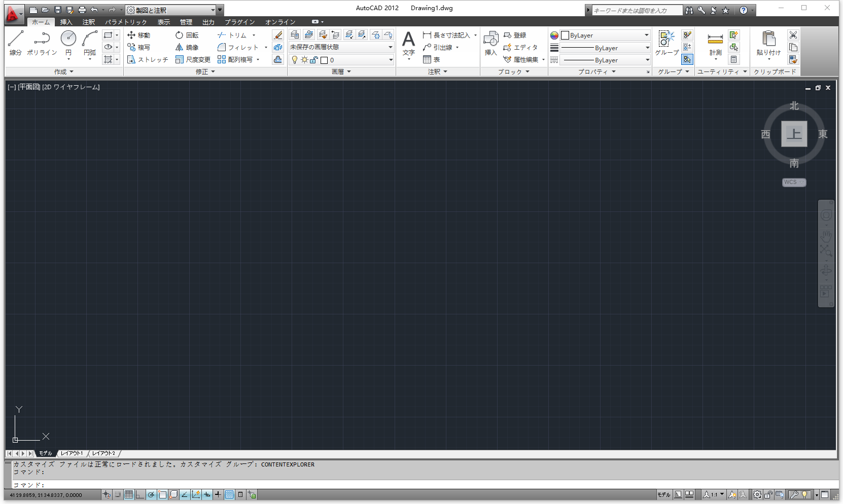Toggle snap mode in the status bar

(118, 494)
